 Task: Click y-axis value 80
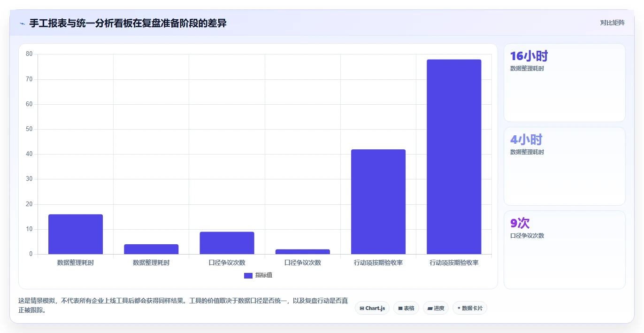click(x=29, y=54)
